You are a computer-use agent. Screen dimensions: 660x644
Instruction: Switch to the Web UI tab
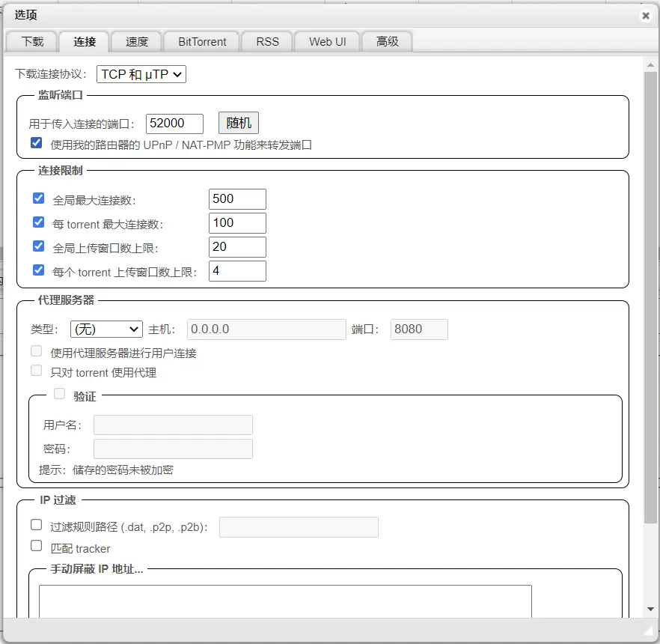(328, 42)
